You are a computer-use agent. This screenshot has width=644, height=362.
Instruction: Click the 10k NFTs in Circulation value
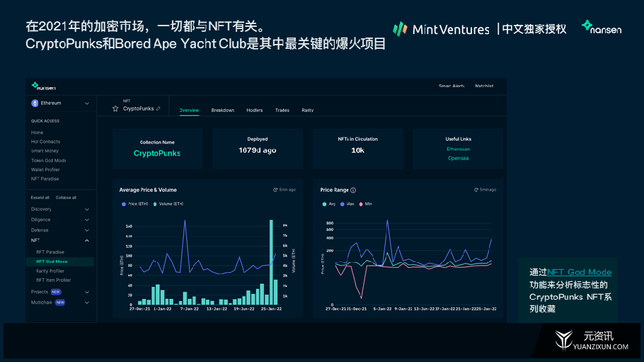pos(357,150)
